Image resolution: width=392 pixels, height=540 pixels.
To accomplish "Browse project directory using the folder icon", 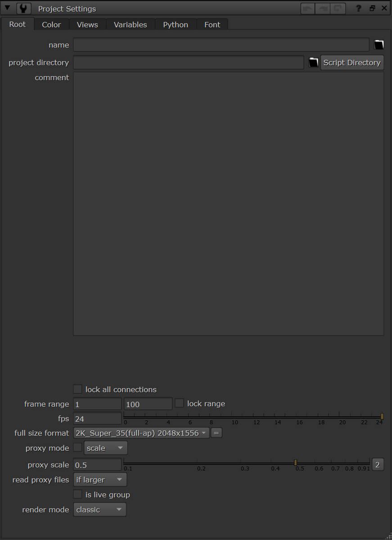I will (313, 62).
